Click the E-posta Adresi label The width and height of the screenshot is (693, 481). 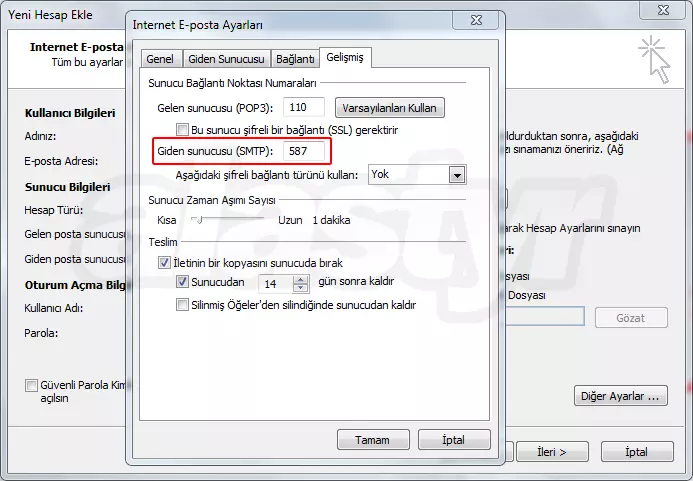click(x=61, y=161)
